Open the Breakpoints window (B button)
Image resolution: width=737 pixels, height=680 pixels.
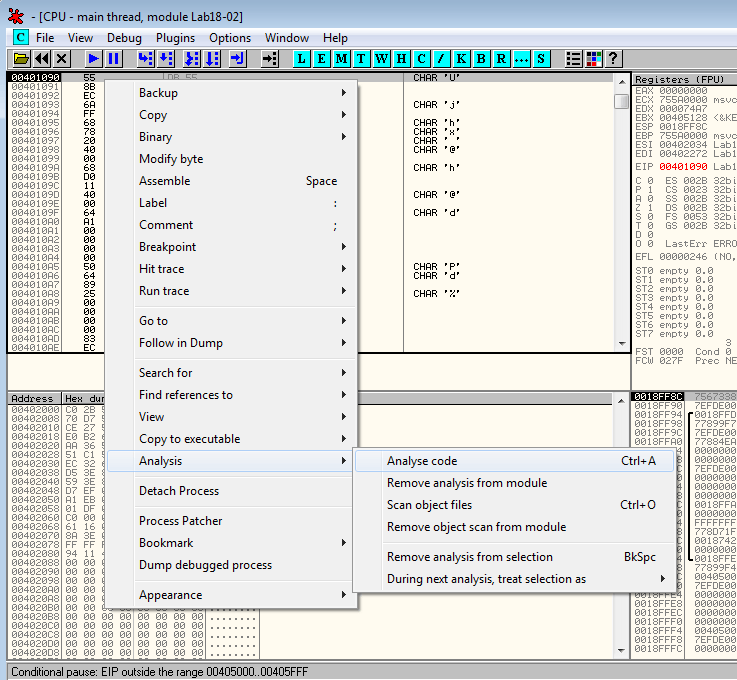pyautogui.click(x=481, y=59)
